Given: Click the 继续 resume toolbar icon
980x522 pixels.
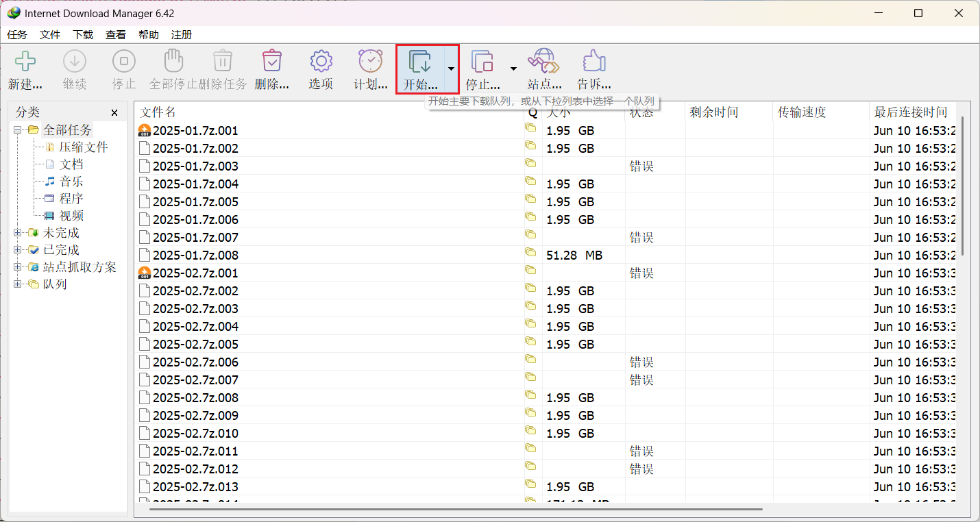Looking at the screenshot, I should coord(75,61).
